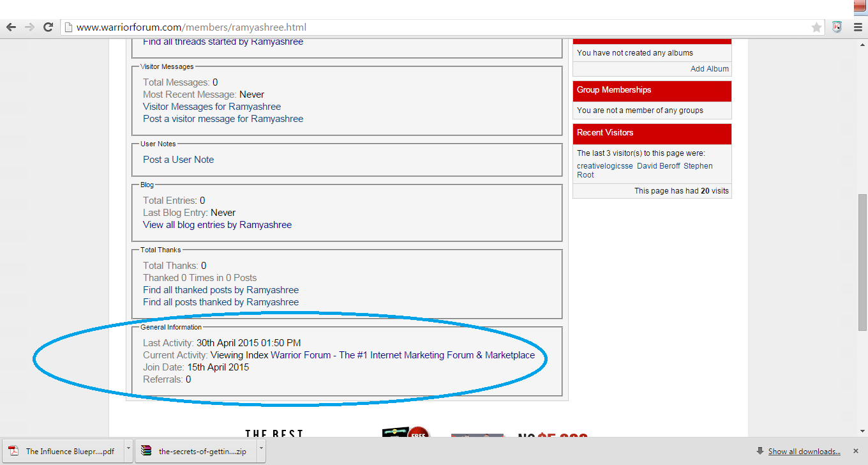868x465 pixels.
Task: Click the scrollbar down arrow
Action: tap(862, 432)
